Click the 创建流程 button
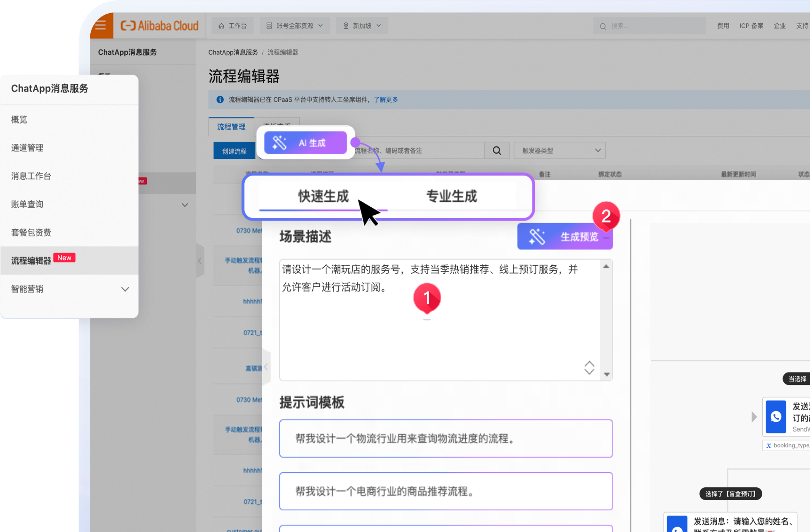 pyautogui.click(x=234, y=151)
